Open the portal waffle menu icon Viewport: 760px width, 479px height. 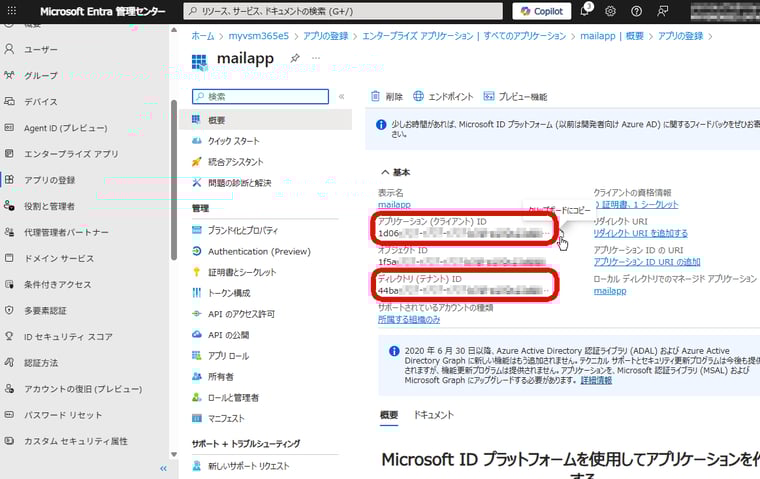tap(12, 11)
